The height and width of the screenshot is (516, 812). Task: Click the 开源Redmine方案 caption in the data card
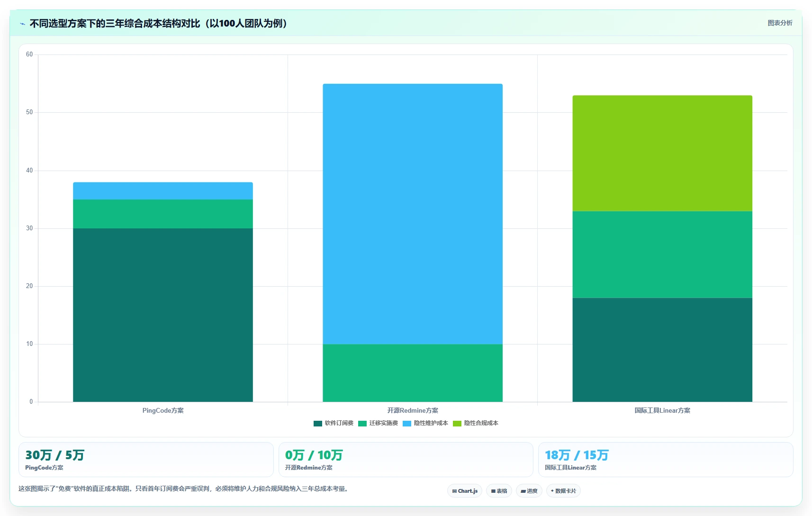coord(308,468)
